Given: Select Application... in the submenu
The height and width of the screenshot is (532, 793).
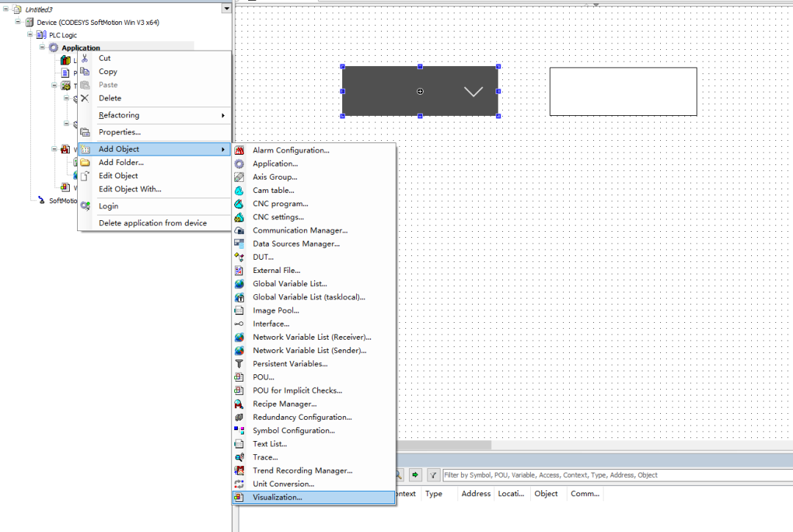Looking at the screenshot, I should (x=314, y=164).
